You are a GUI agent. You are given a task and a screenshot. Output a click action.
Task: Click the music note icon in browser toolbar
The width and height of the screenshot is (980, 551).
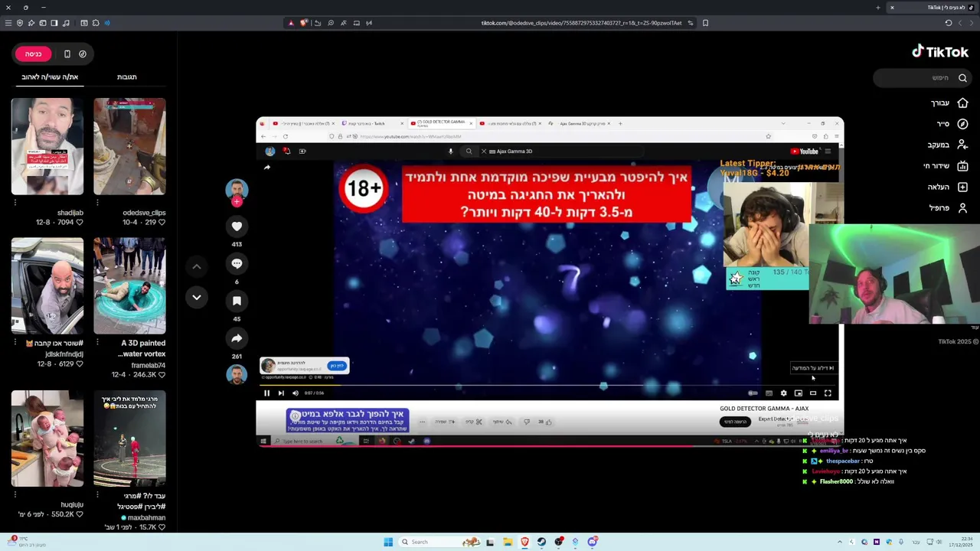point(66,23)
